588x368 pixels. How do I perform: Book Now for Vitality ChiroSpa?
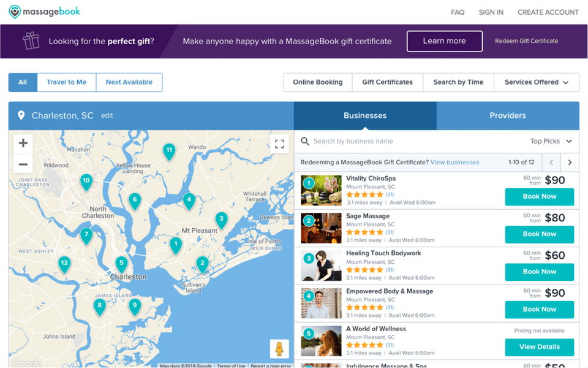coord(539,197)
